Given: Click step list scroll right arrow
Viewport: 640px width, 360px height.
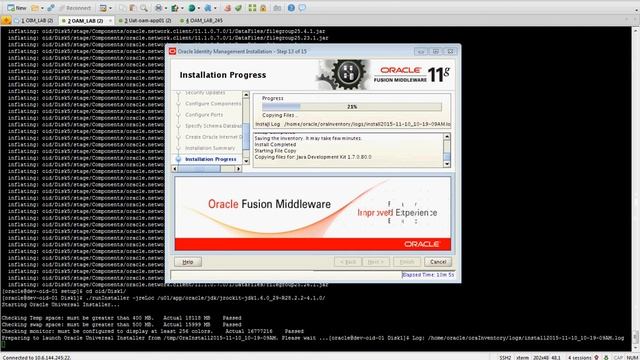Looking at the screenshot, I should [x=239, y=169].
